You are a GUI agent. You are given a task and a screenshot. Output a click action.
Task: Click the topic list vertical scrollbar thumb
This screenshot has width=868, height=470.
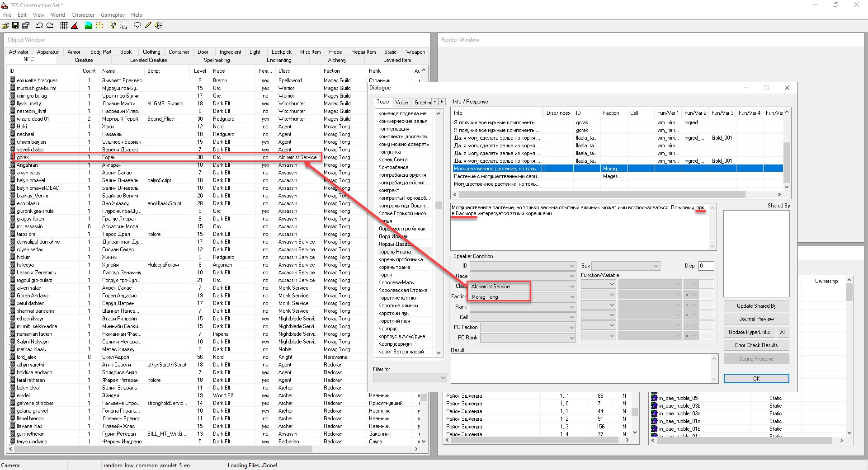[x=438, y=205]
